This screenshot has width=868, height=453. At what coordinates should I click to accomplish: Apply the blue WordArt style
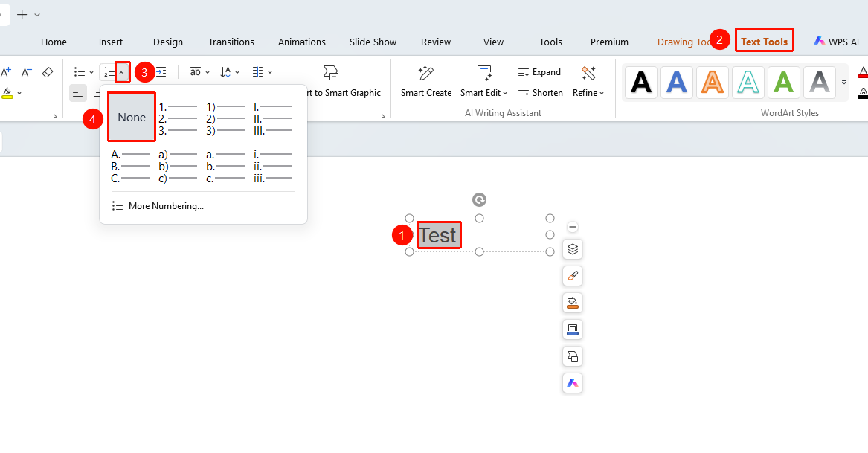676,83
